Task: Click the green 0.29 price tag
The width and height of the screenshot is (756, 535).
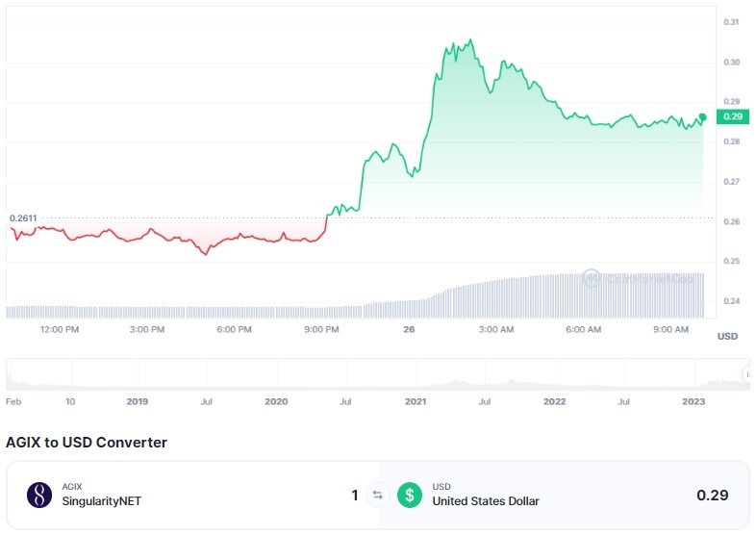Action: point(733,116)
